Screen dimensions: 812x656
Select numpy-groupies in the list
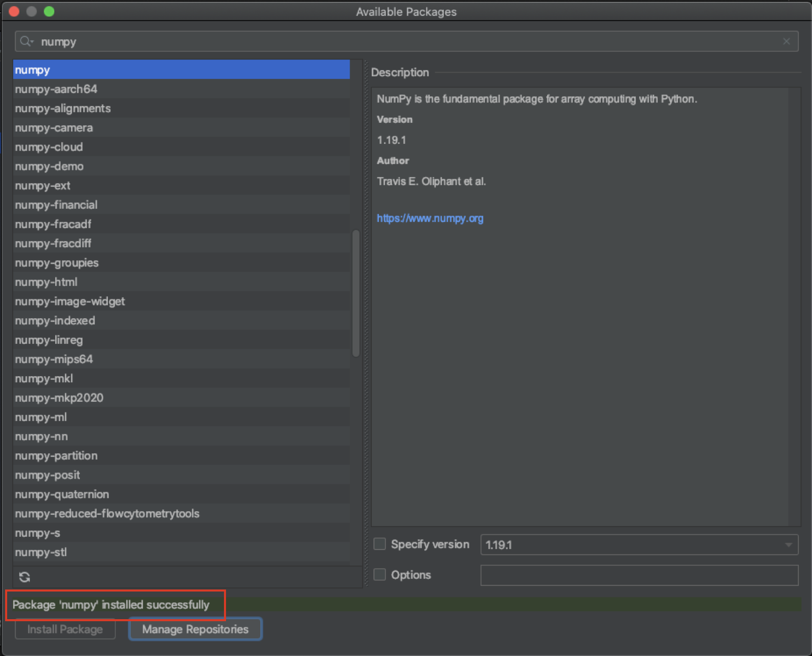click(x=182, y=263)
